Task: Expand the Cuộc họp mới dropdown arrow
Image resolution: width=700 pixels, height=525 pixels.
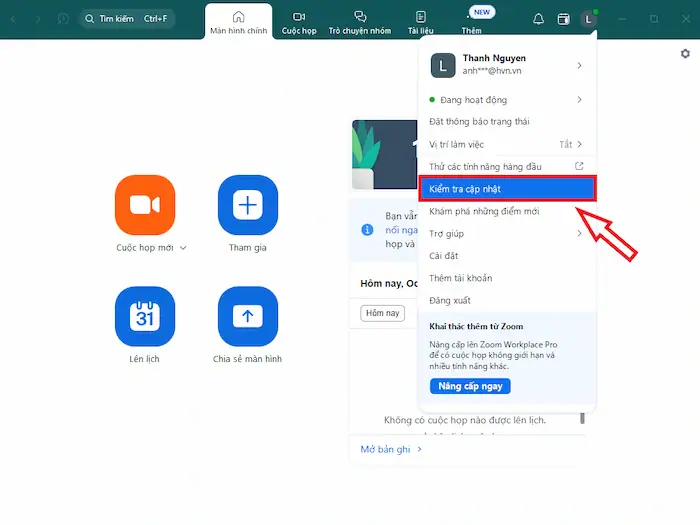Action: click(183, 248)
